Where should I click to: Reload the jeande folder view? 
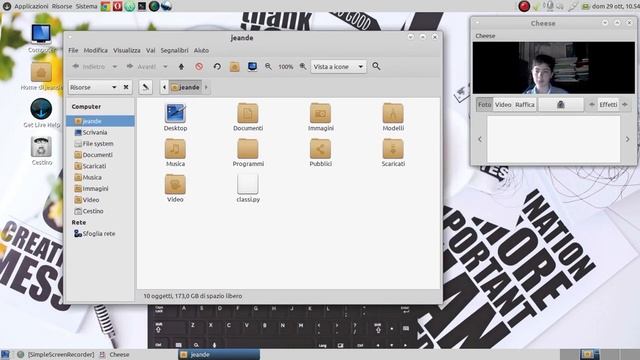[217, 67]
